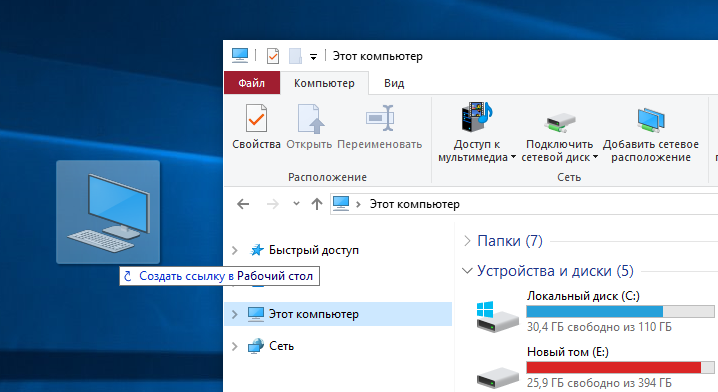Click the large computer icon on desktop
718x392 pixels.
pyautogui.click(x=108, y=212)
